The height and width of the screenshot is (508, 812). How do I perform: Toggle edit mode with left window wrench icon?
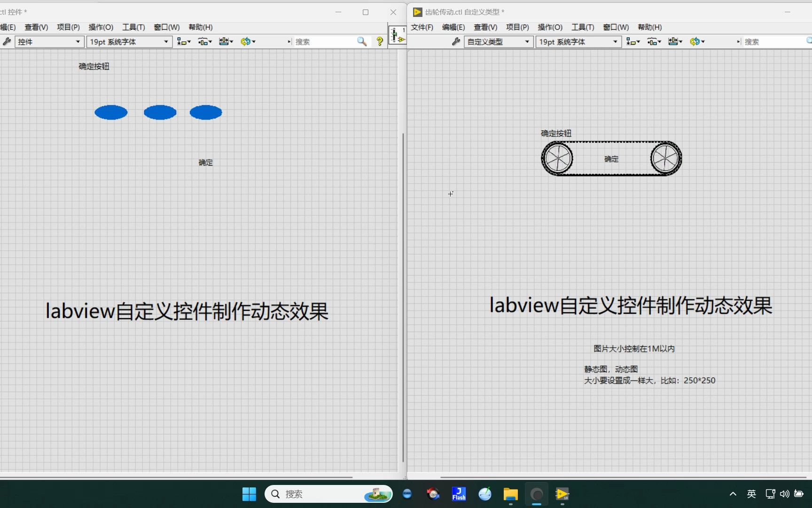(7, 41)
